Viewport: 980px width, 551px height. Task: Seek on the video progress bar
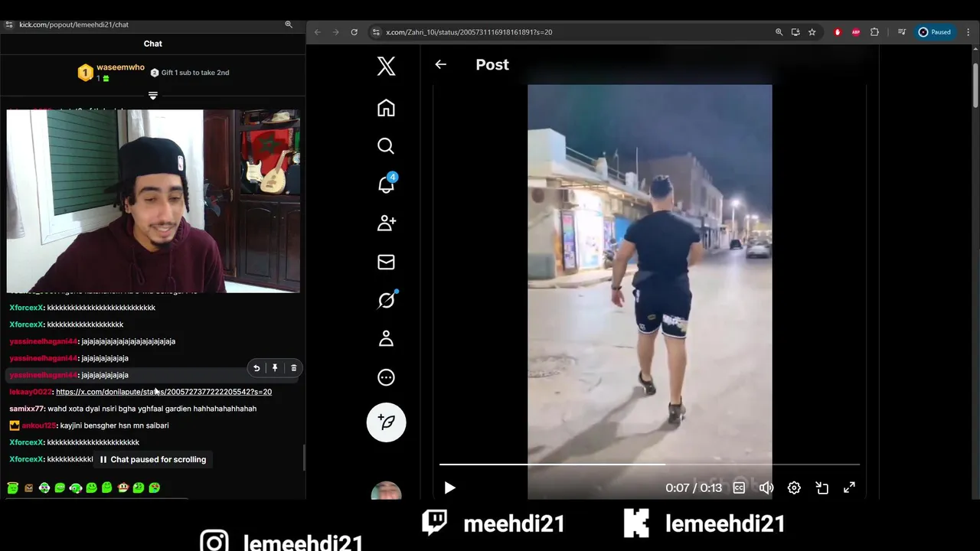coord(649,464)
